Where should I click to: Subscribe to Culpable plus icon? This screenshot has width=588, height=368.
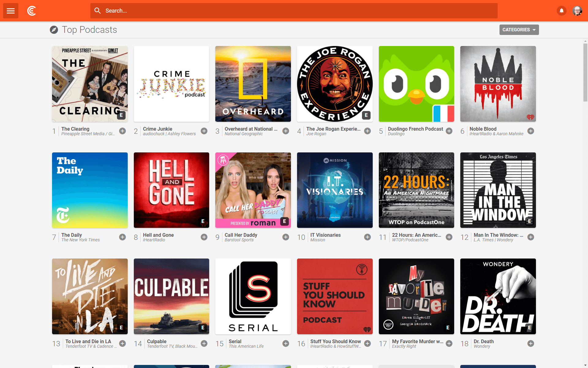[x=204, y=343]
